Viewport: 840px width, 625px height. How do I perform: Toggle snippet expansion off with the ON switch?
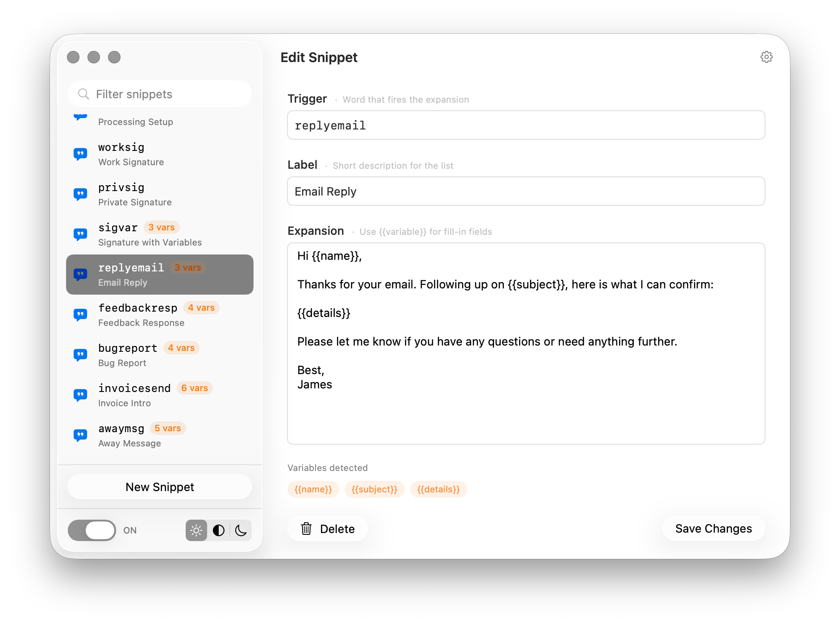click(92, 530)
